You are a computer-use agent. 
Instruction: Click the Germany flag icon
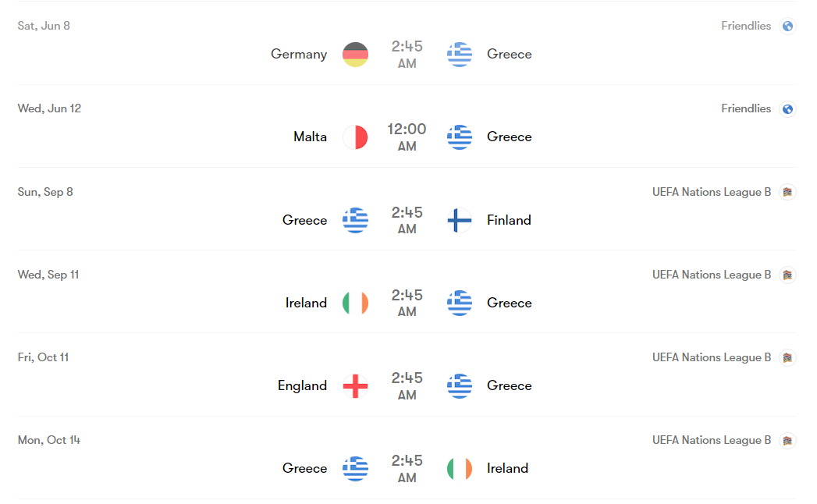[355, 54]
